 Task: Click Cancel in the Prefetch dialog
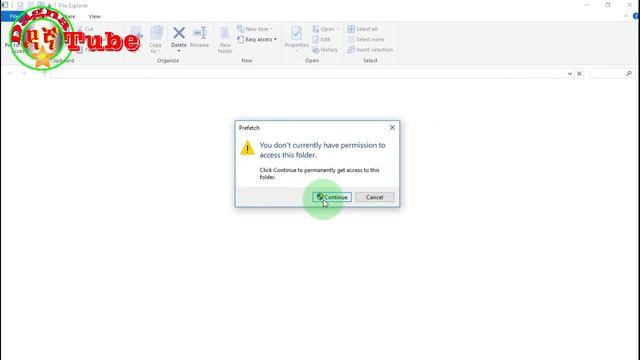374,197
